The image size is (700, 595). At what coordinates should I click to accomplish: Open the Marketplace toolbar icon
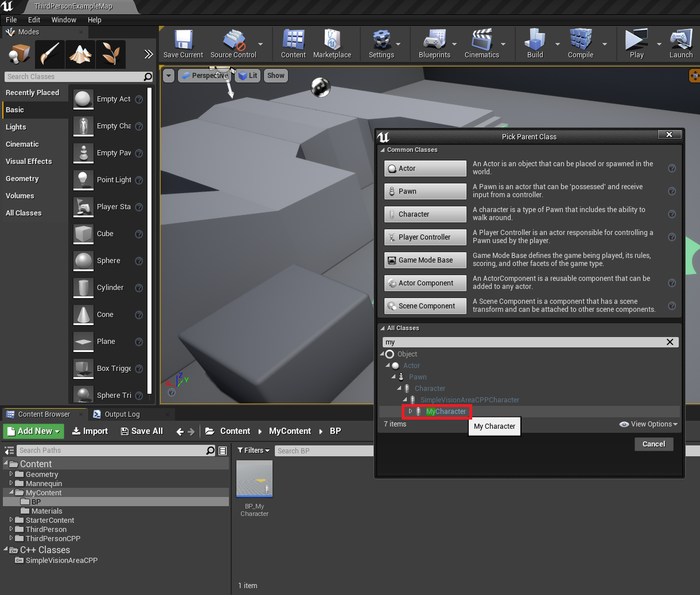(x=331, y=41)
